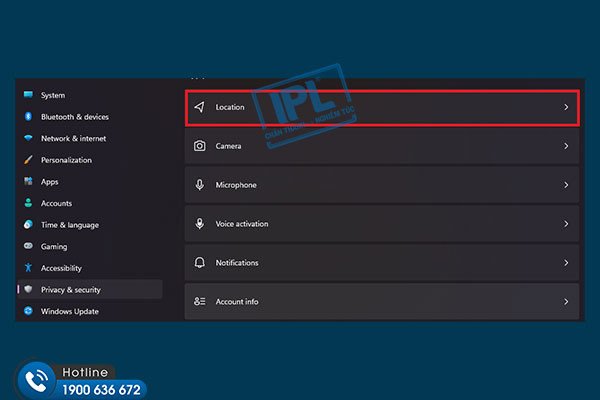Screen dimensions: 600x400
Task: Open the Notifications permission label
Action: 237,263
